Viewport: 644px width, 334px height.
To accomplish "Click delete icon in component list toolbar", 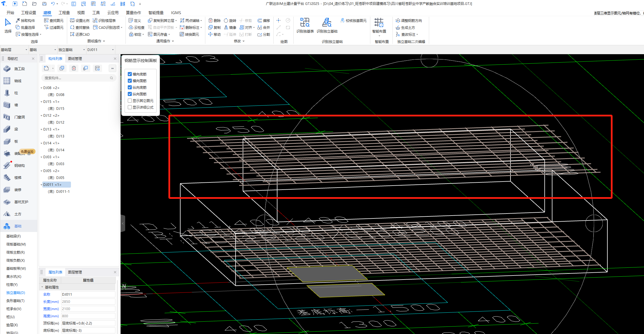I will 74,68.
